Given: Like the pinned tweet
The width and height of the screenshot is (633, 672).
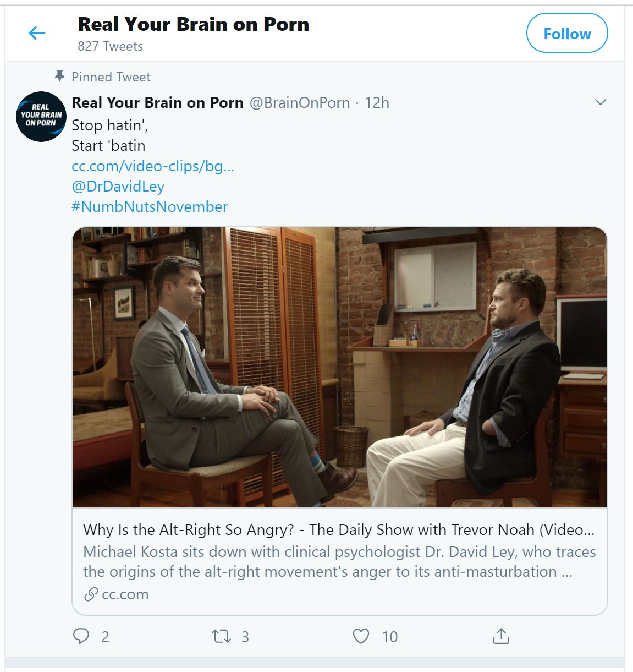Looking at the screenshot, I should [361, 636].
